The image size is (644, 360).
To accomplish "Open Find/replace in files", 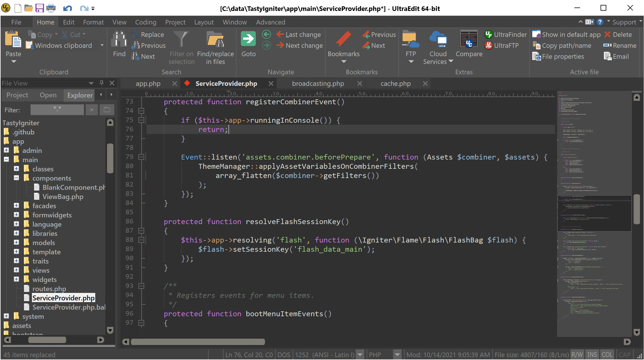I will [x=215, y=39].
